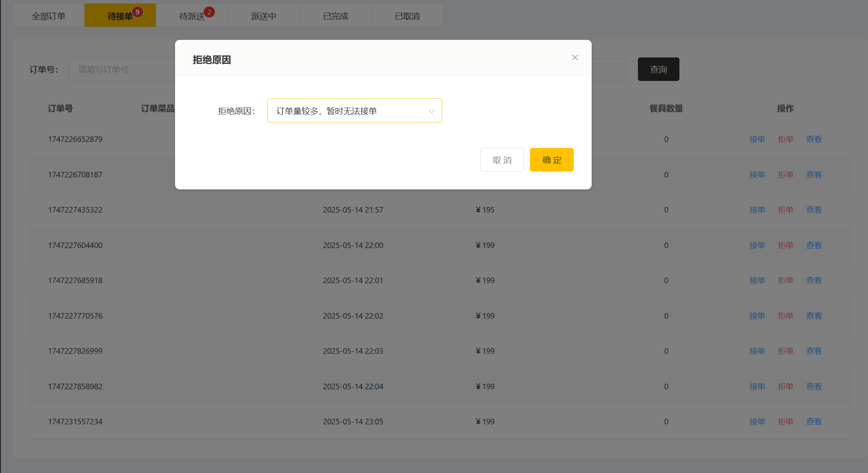The height and width of the screenshot is (473, 868).
Task: Expand the 拒绝原因 dropdown chevron
Action: pyautogui.click(x=431, y=111)
